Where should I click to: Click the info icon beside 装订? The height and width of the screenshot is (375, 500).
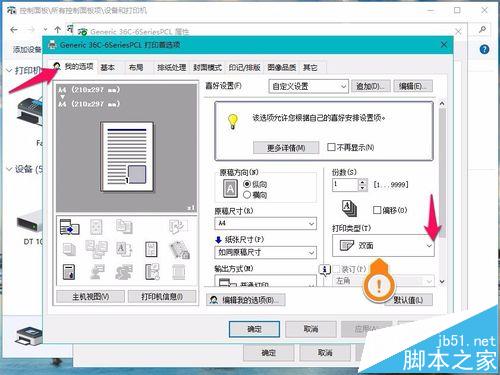click(x=325, y=270)
